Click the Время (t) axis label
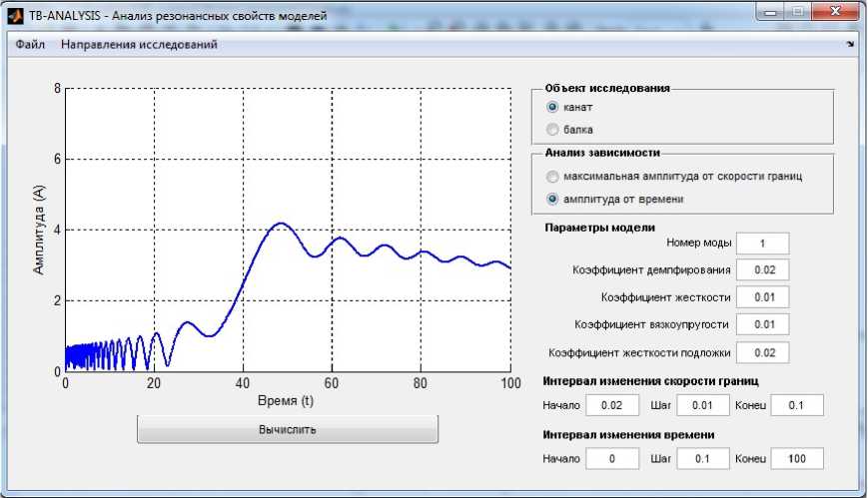Viewport: 868px width, 498px height. 286,400
